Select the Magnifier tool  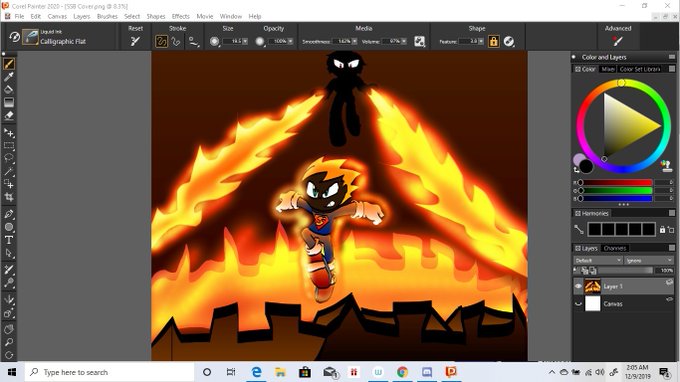coord(9,342)
